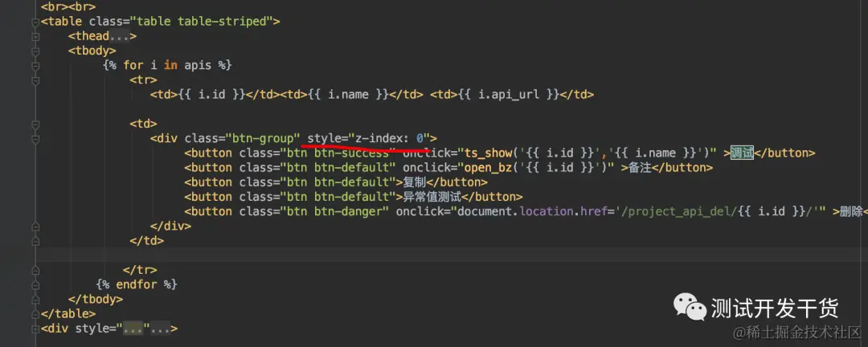Click the i.api_url template variable
Viewport: 868px width, 347px height.
[508, 95]
